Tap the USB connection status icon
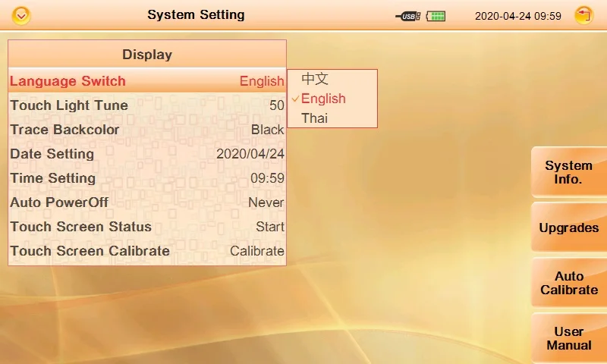This screenshot has height=364, width=607. [408, 16]
